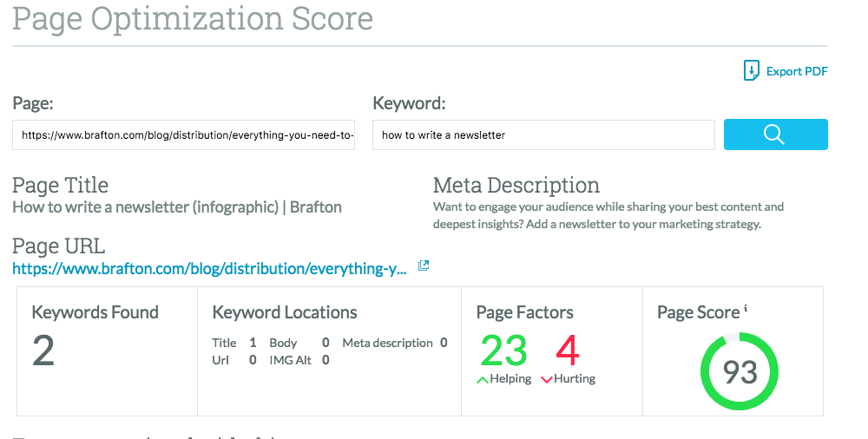The height and width of the screenshot is (439, 868).
Task: Click the circular 93 page score gauge
Action: tap(740, 373)
